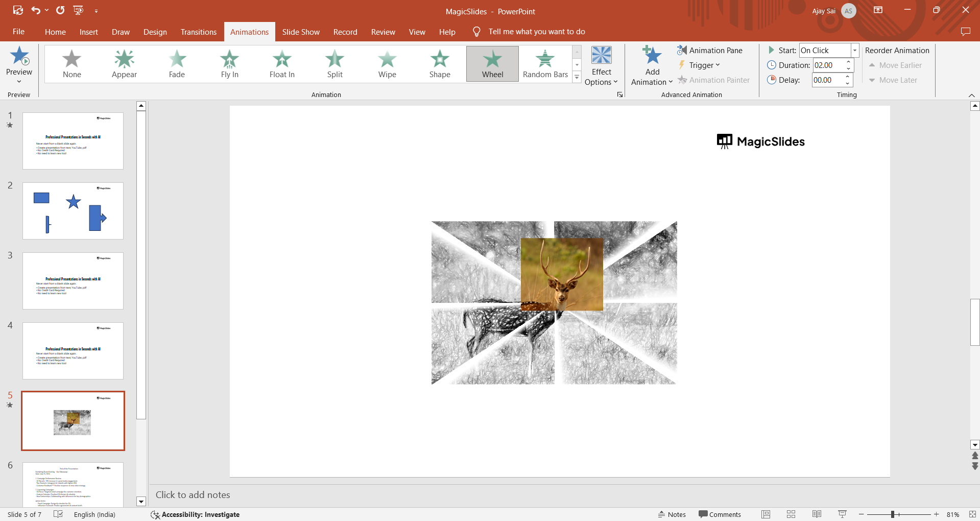Click Accessibility: Investigate in status bar

click(195, 514)
